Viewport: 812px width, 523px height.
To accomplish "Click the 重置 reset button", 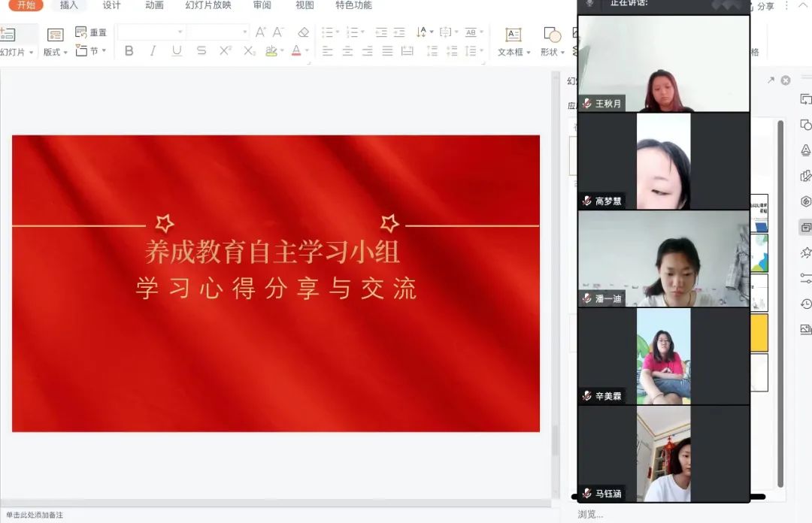I will point(92,32).
